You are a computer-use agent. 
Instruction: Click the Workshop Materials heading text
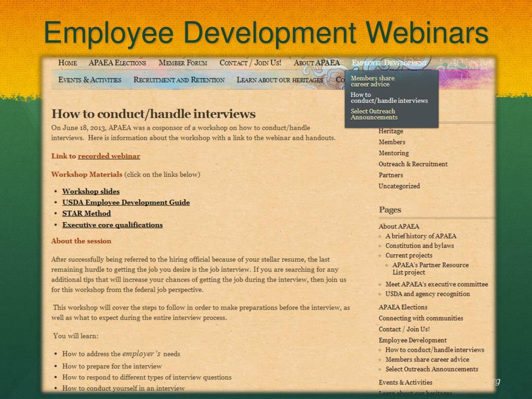pos(87,175)
